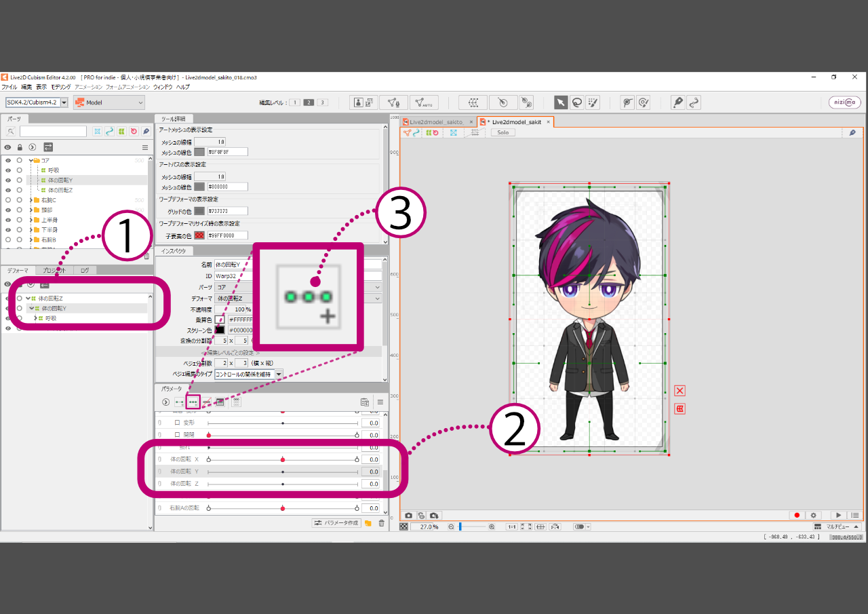Open the モデリング menu
This screenshot has height=614, width=868.
click(x=60, y=88)
